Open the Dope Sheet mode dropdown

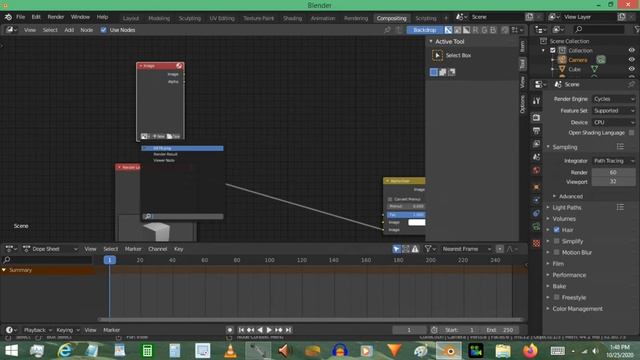pyautogui.click(x=50, y=249)
